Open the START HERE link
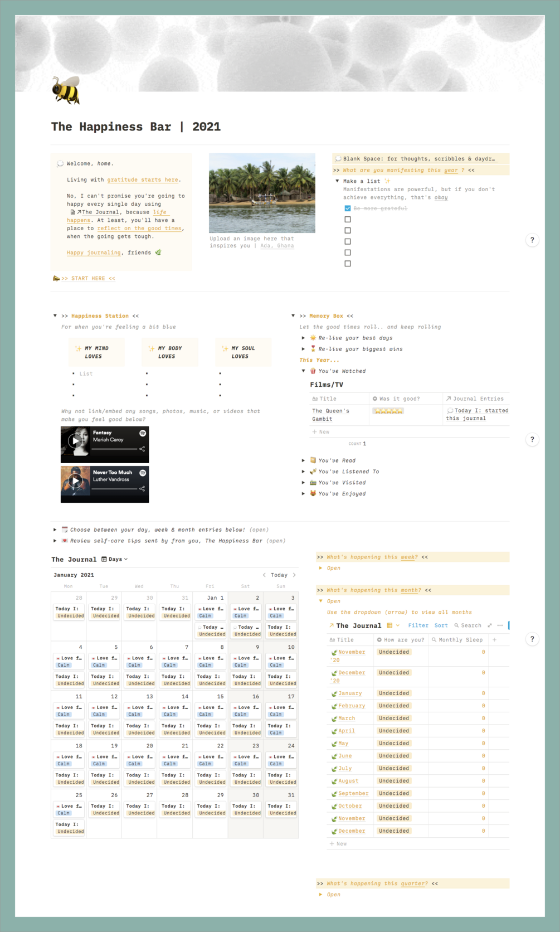 [x=88, y=278]
